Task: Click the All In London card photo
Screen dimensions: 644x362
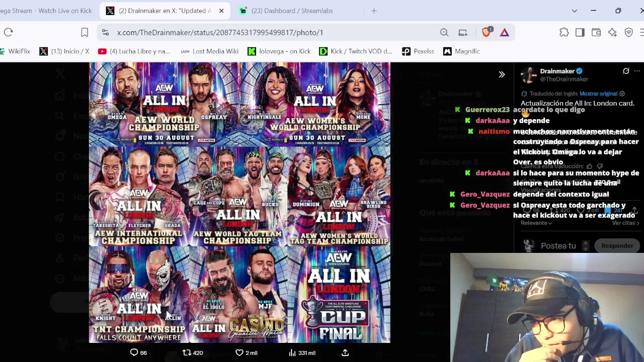Action: (239, 203)
